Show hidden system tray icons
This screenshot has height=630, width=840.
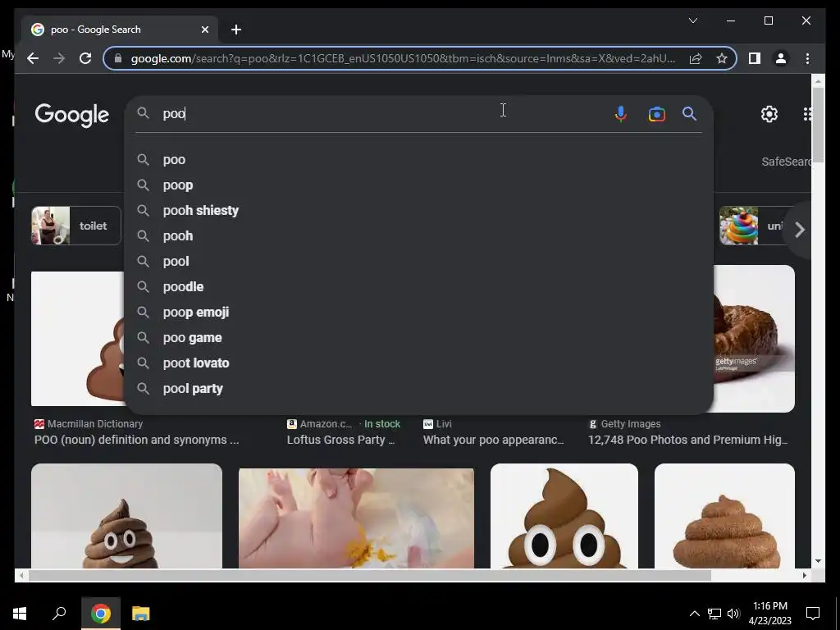[694, 614]
